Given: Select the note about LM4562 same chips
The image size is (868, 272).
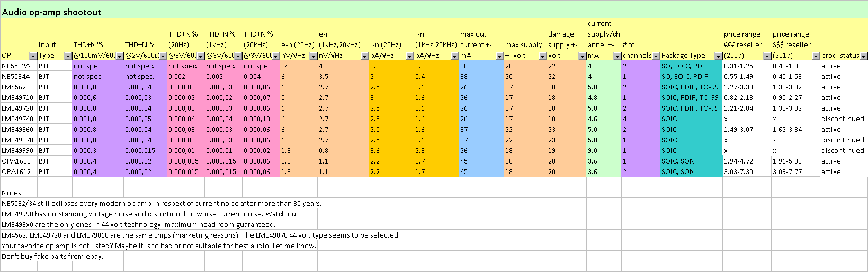Looking at the screenshot, I should pyautogui.click(x=201, y=235).
